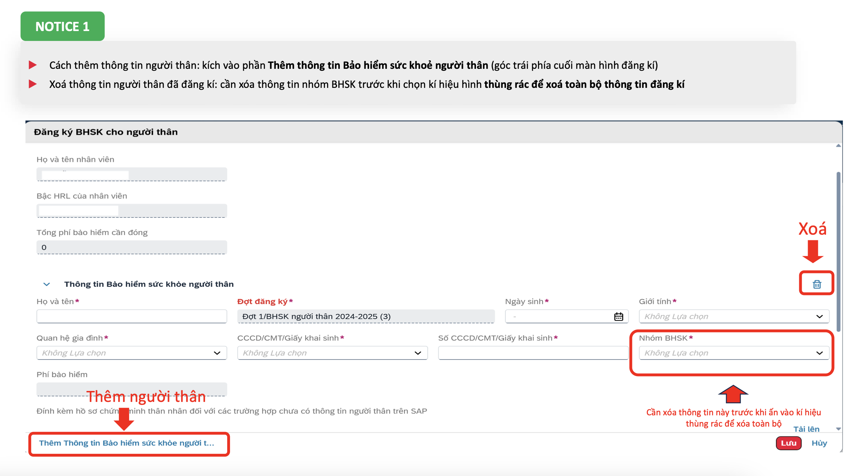Click the Tổng phí bảo hiểm cần đóng field

pyautogui.click(x=132, y=247)
